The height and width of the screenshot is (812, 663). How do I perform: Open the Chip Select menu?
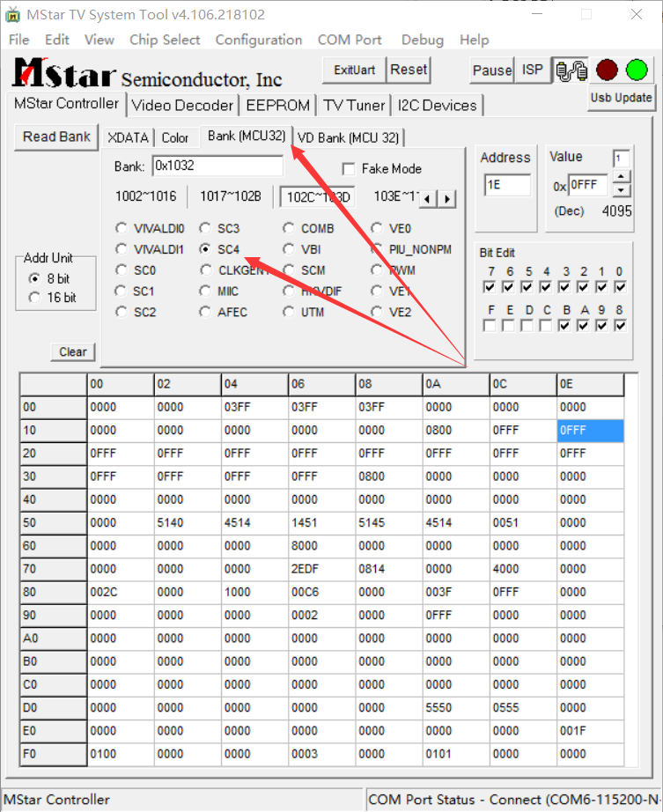click(x=165, y=40)
